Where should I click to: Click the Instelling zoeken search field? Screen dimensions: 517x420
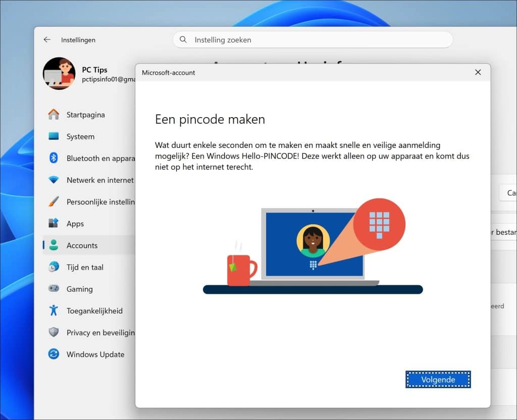pyautogui.click(x=313, y=39)
